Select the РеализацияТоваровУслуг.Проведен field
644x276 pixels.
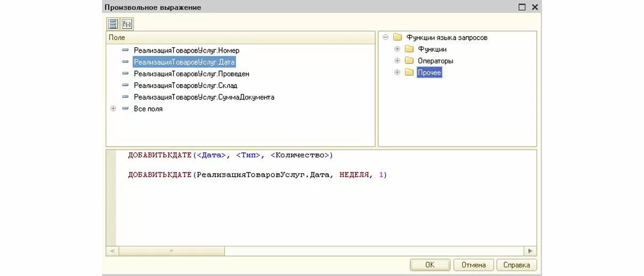click(x=192, y=74)
